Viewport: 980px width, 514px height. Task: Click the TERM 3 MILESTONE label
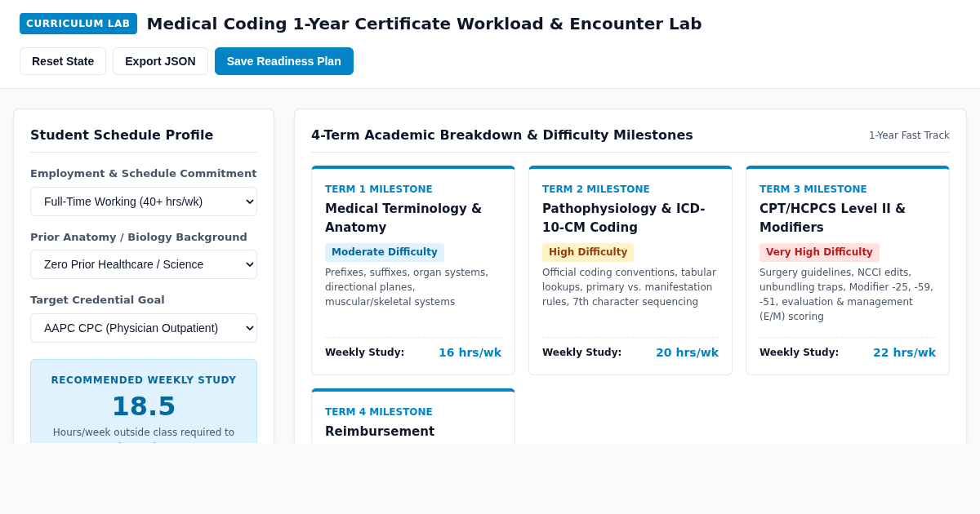coord(813,189)
